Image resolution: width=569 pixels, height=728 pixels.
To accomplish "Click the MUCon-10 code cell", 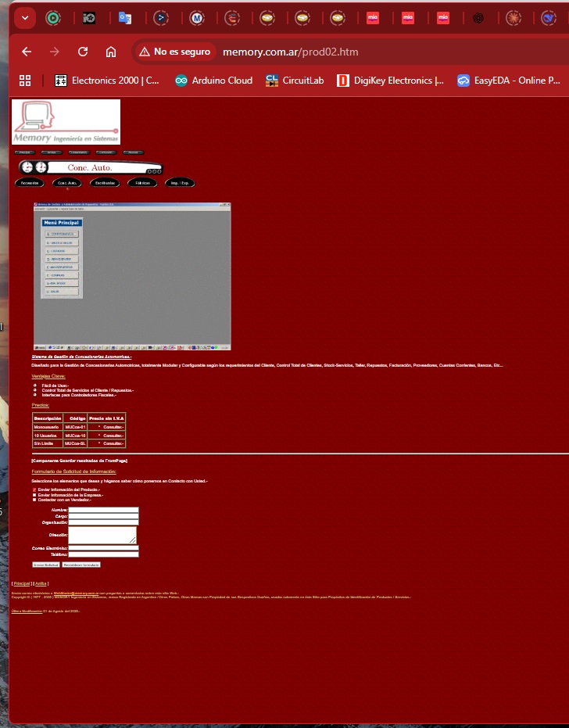I will tap(75, 436).
